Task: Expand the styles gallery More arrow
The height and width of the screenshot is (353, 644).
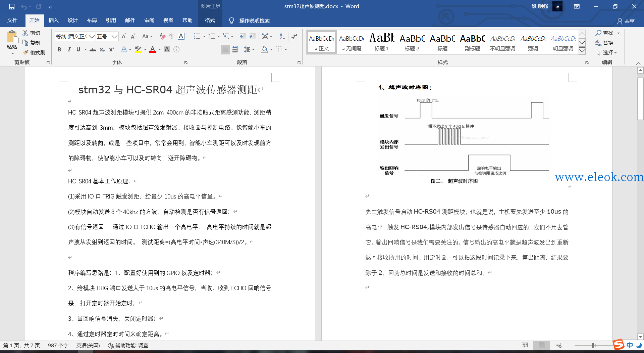Action: pos(582,51)
